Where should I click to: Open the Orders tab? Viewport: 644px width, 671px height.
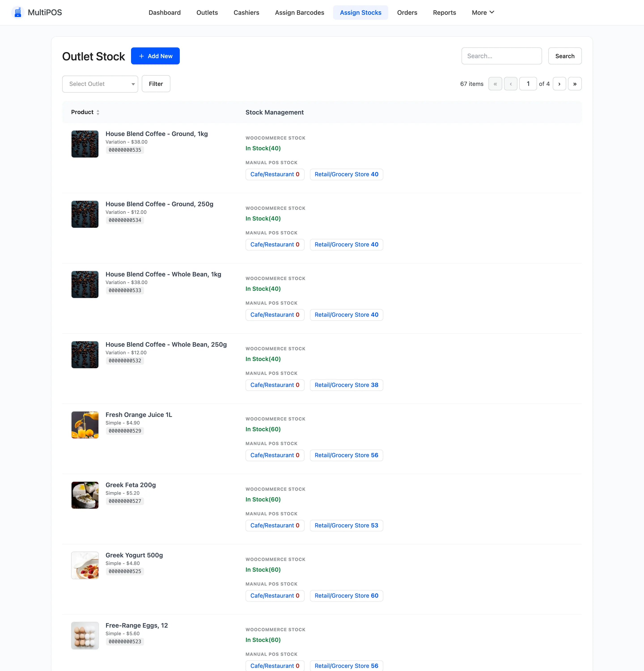pos(407,13)
